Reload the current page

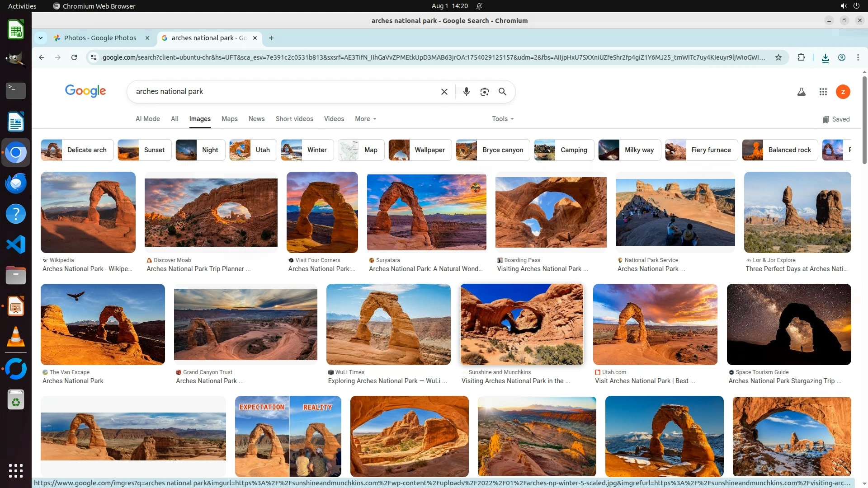point(74,57)
